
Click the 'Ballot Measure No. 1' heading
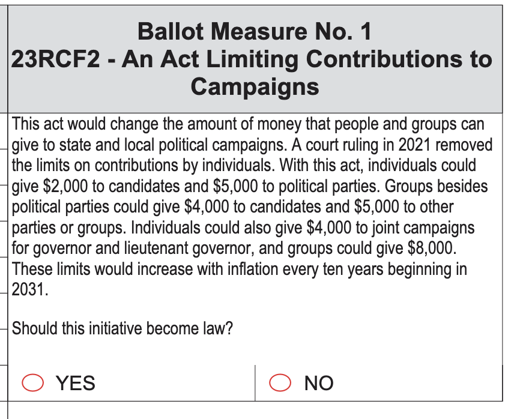255,32
